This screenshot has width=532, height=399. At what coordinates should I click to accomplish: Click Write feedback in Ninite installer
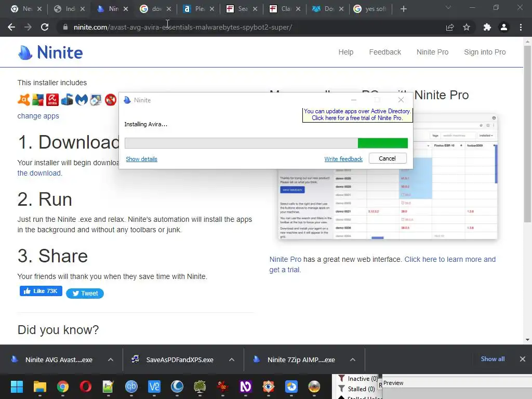click(x=343, y=159)
